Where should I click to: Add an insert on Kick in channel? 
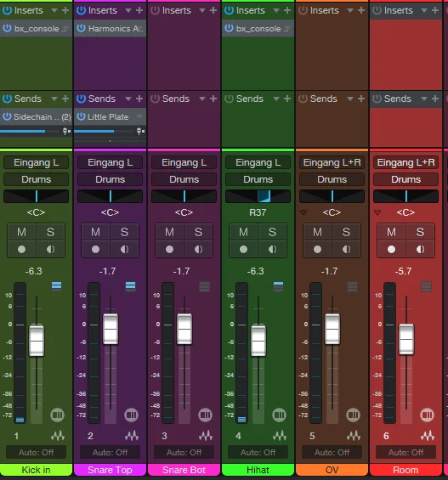(x=65, y=10)
